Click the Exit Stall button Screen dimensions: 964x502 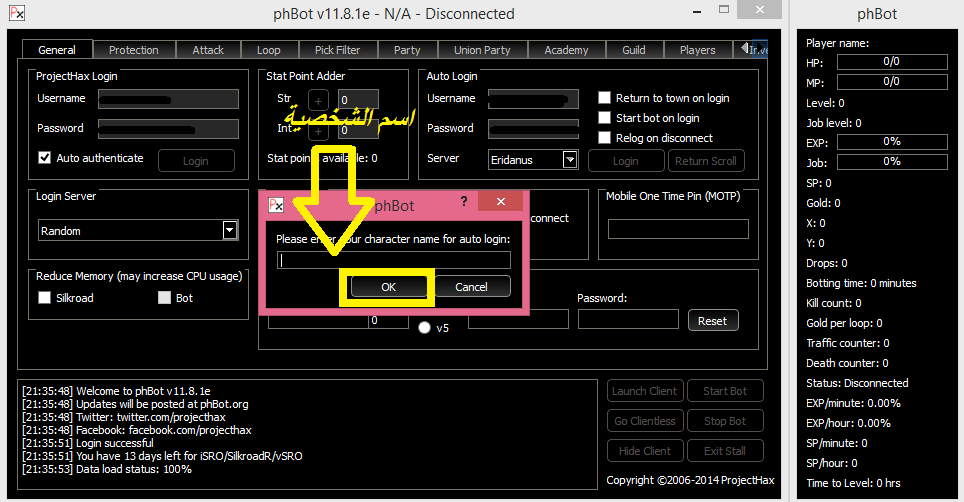(x=725, y=450)
